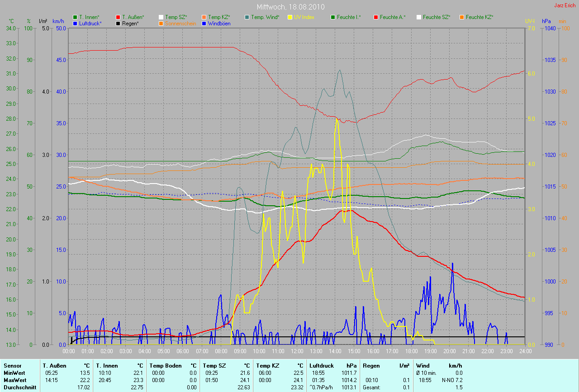
Task: Toggle the Feuchte I. series label
Action: tap(350, 17)
